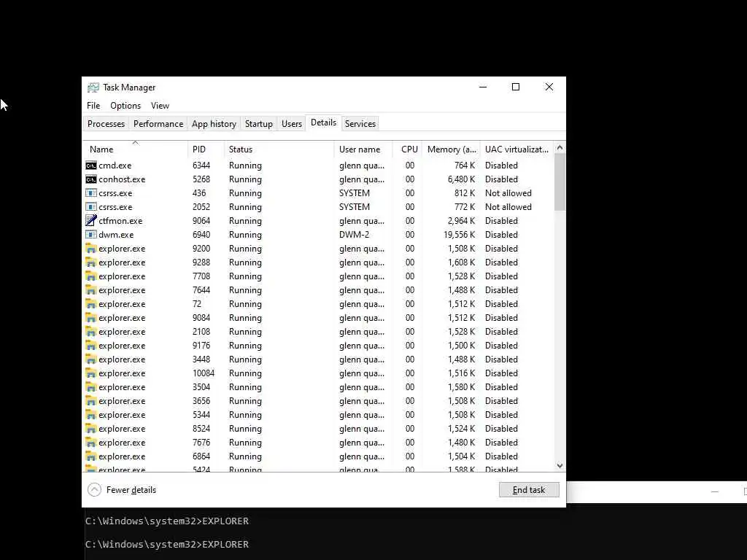747x560 pixels.
Task: Click memory 1,580 K for explorer.exe PID 3504
Action: (461, 386)
